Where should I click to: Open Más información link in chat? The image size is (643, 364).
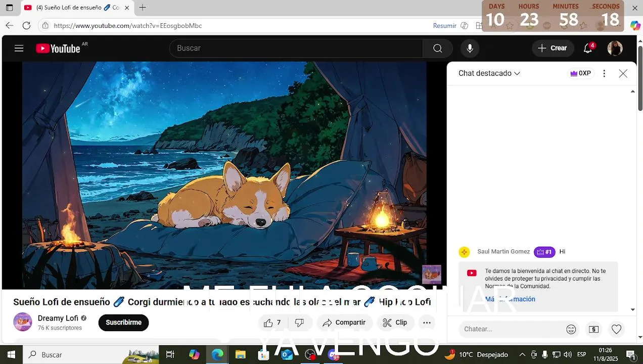(x=510, y=299)
